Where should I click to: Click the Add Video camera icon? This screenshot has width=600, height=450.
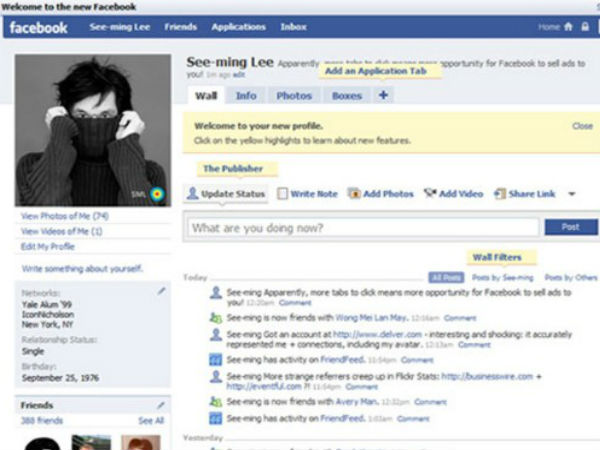(x=431, y=194)
